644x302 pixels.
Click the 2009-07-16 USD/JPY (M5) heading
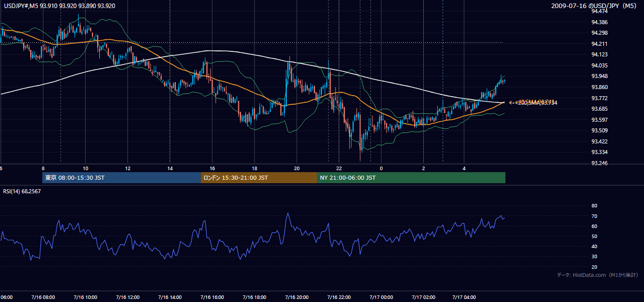click(x=595, y=6)
